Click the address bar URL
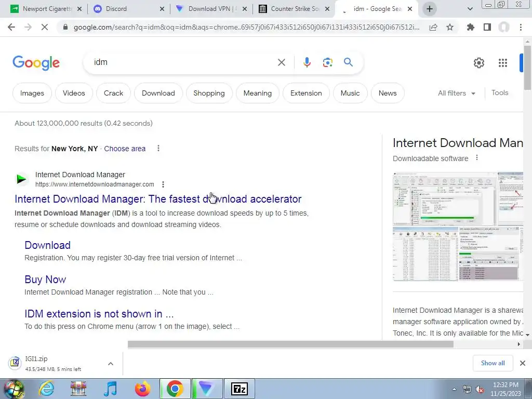Image resolution: width=532 pixels, height=399 pixels. (246, 27)
